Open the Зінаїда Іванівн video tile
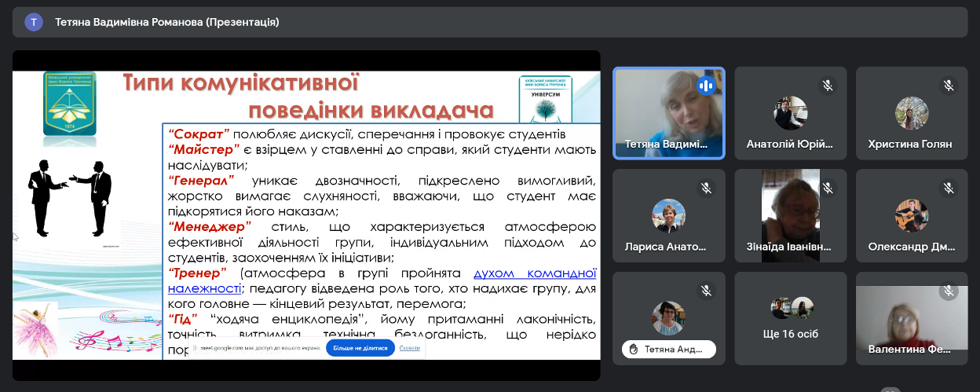The width and height of the screenshot is (980, 392). click(791, 215)
